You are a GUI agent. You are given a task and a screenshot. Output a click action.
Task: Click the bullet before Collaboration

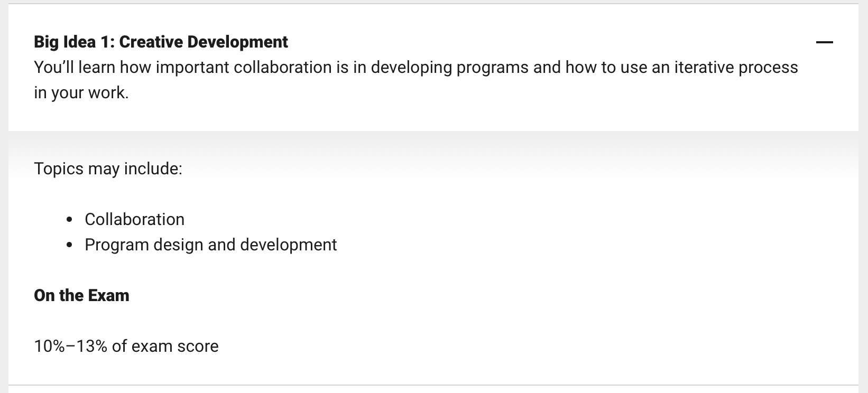click(x=69, y=220)
